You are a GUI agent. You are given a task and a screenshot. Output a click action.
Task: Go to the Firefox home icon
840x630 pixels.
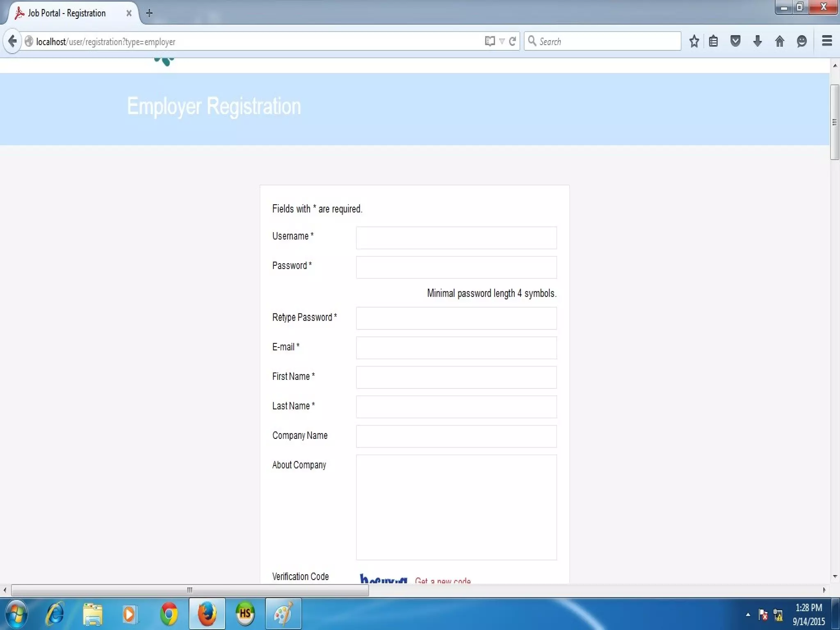tap(780, 41)
